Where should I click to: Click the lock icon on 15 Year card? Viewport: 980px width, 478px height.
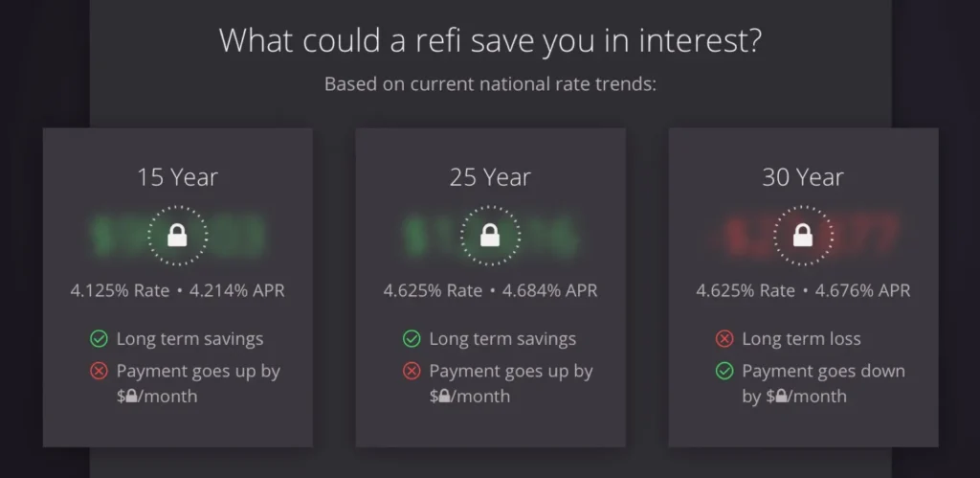tap(177, 235)
